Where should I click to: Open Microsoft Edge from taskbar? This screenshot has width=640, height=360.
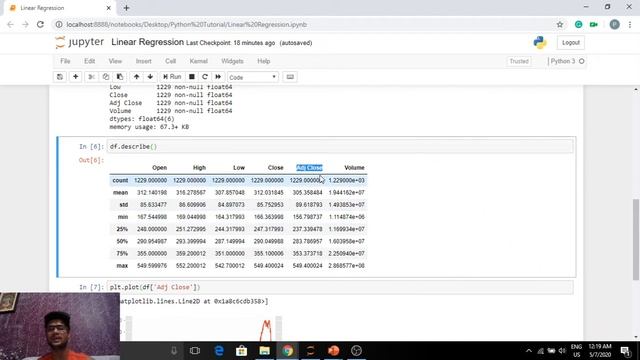click(219, 351)
